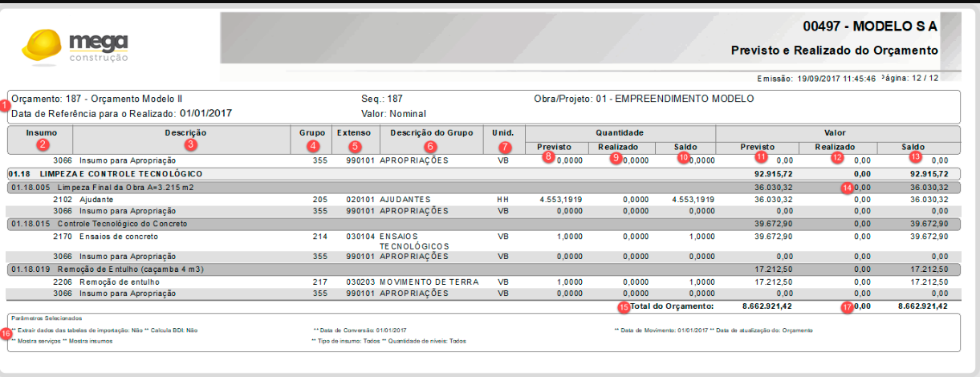Select the emission timestamp 19/09/2017 11:45:46

(835, 79)
